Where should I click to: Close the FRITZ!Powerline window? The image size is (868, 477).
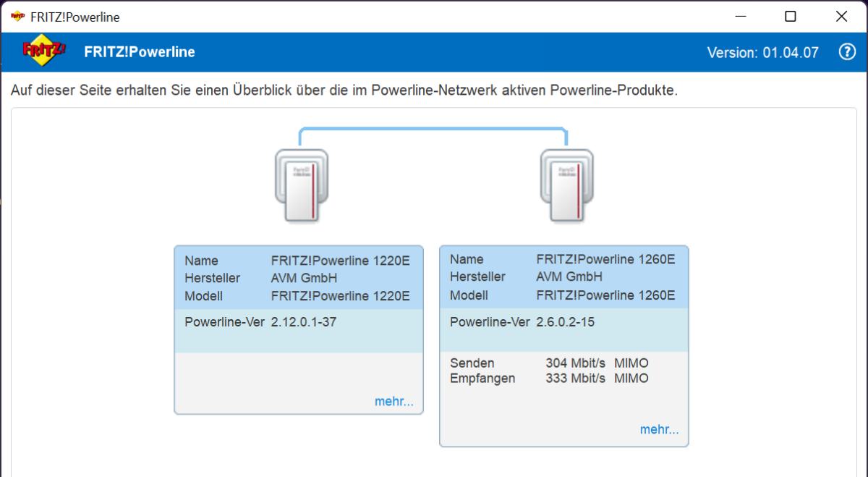point(841,17)
